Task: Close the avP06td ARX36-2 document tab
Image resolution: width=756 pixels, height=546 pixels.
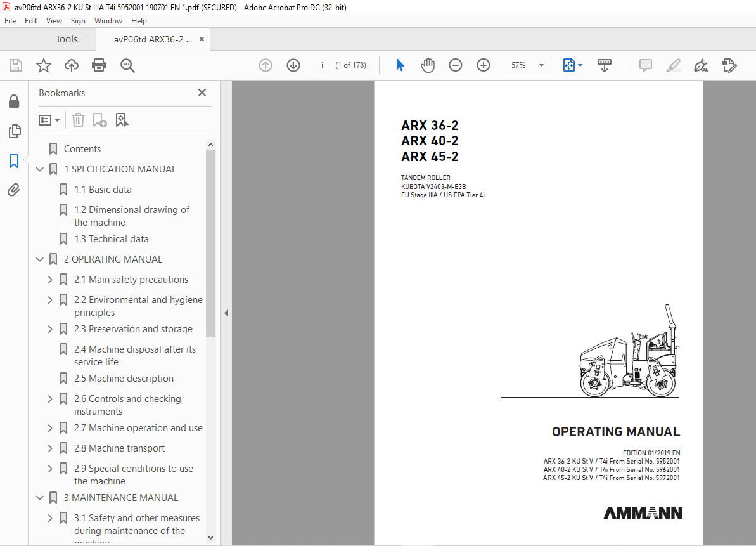Action: tap(202, 39)
